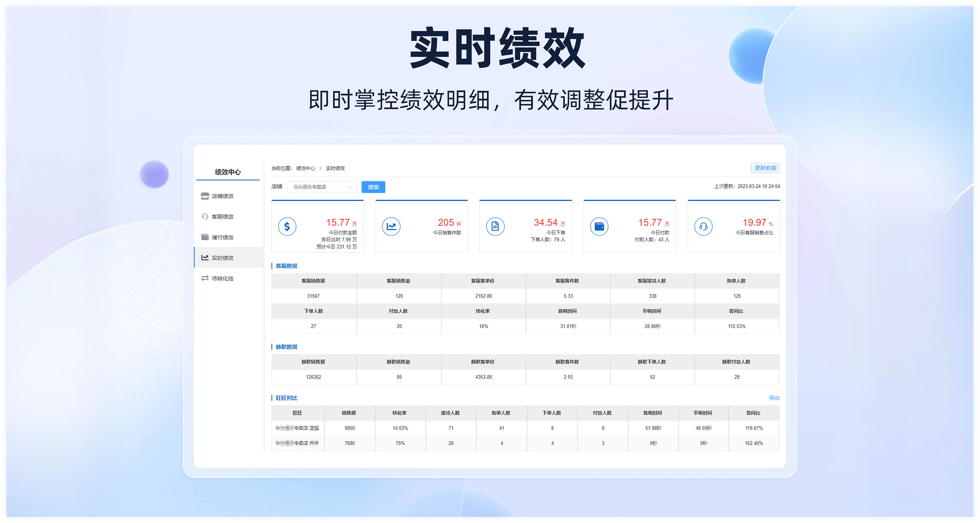The height and width of the screenshot is (523, 980).
Task: Click the 客服销售额 column header
Action: [x=313, y=281]
